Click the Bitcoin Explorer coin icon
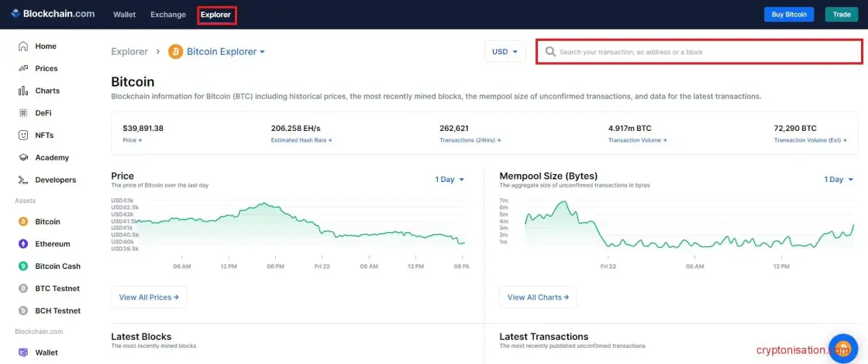The width and height of the screenshot is (868, 364). tap(175, 51)
